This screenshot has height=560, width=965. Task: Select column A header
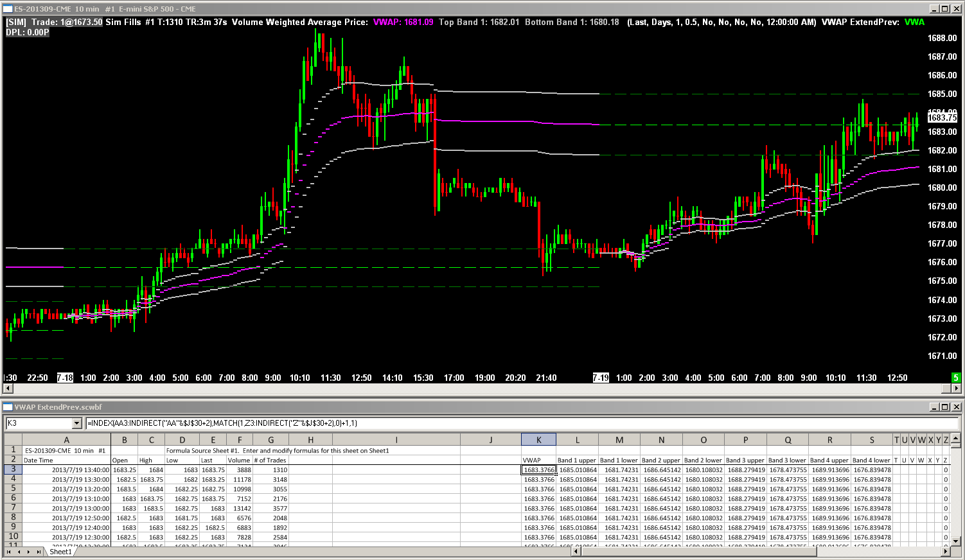point(66,440)
